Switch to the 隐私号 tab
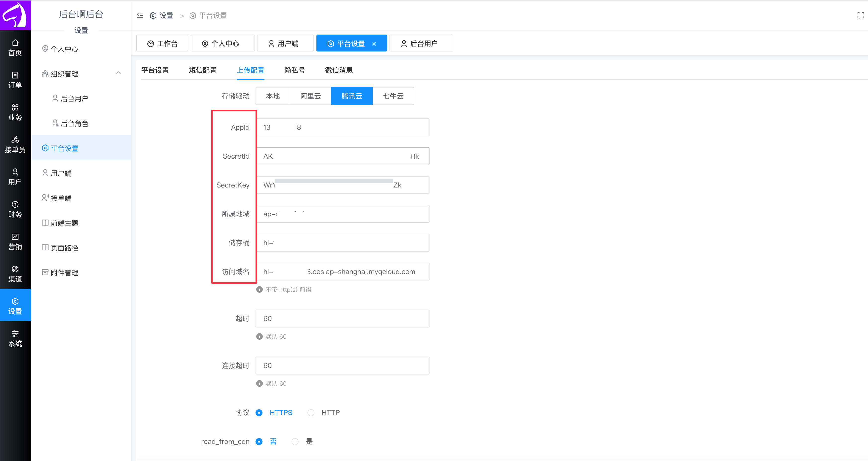This screenshot has width=868, height=461. (x=295, y=70)
